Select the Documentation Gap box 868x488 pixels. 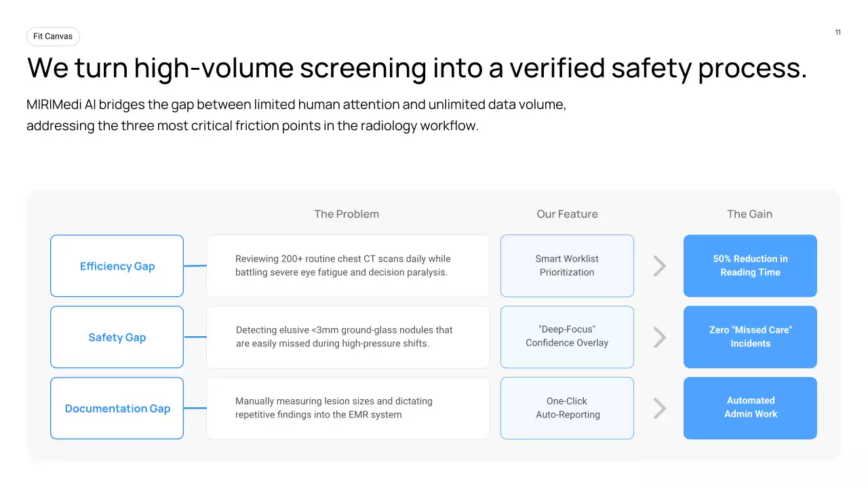117,408
